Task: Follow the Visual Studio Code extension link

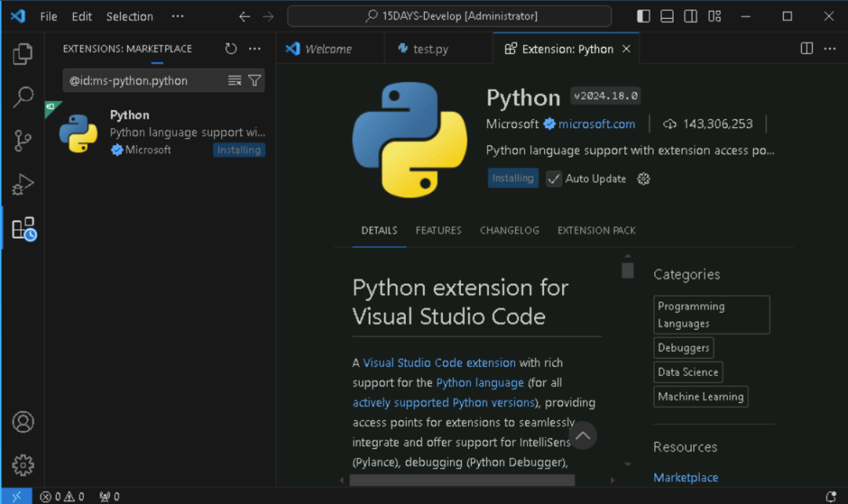Action: point(439,363)
